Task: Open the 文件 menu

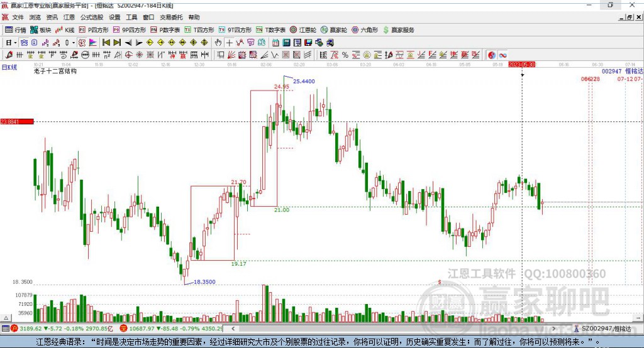Action: click(x=18, y=17)
